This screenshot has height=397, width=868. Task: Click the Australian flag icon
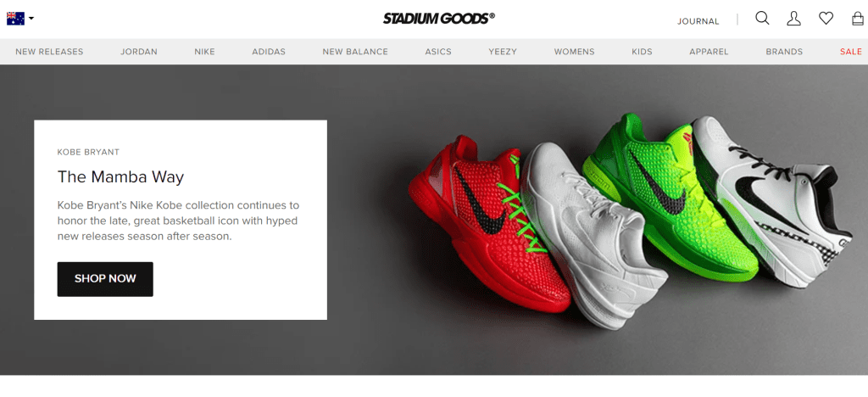15,19
